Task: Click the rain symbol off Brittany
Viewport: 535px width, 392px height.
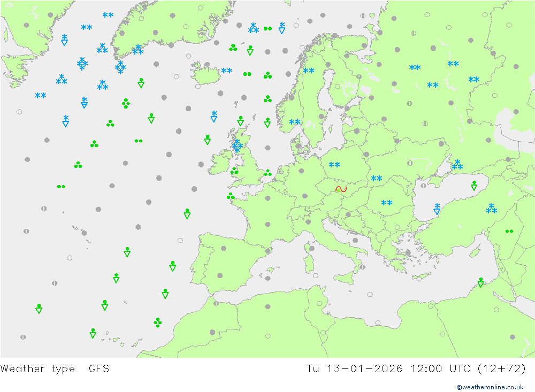Action: tap(231, 196)
